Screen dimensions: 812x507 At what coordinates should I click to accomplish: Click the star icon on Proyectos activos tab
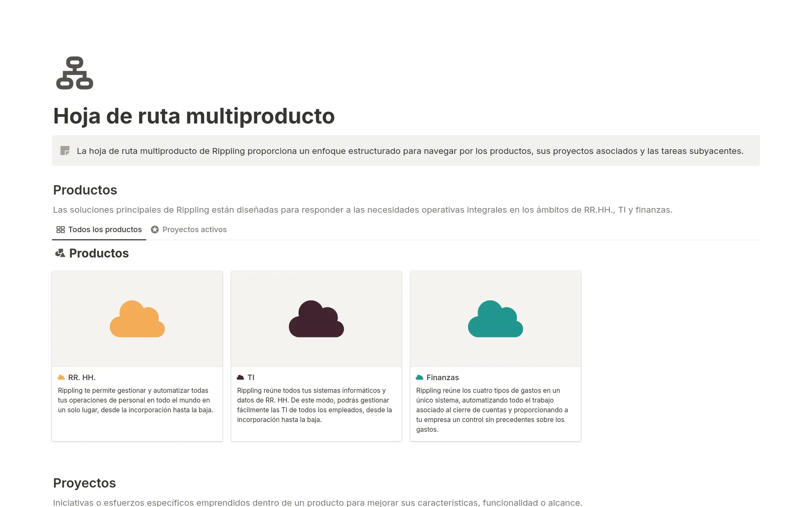pos(155,230)
